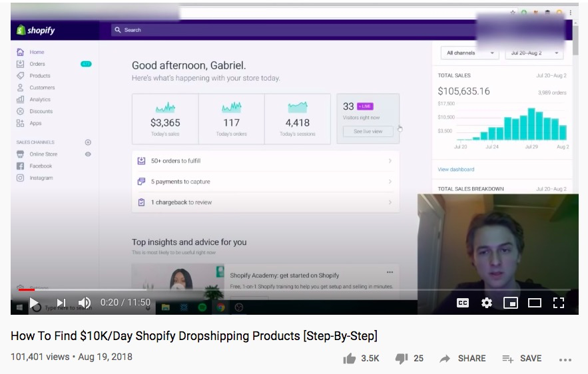Play the YouTube video
Image resolution: width=588 pixels, height=374 pixels.
(x=34, y=303)
